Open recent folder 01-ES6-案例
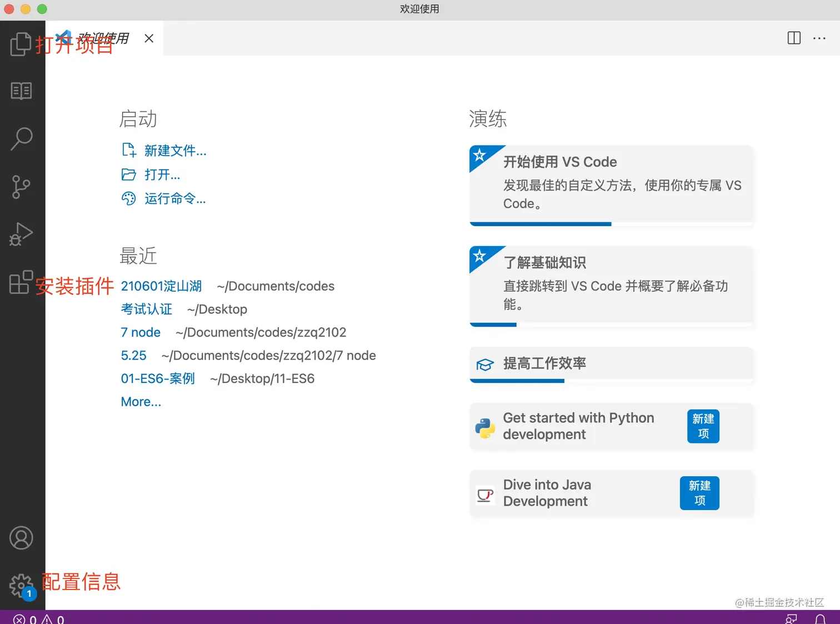The width and height of the screenshot is (840, 624). [x=158, y=378]
